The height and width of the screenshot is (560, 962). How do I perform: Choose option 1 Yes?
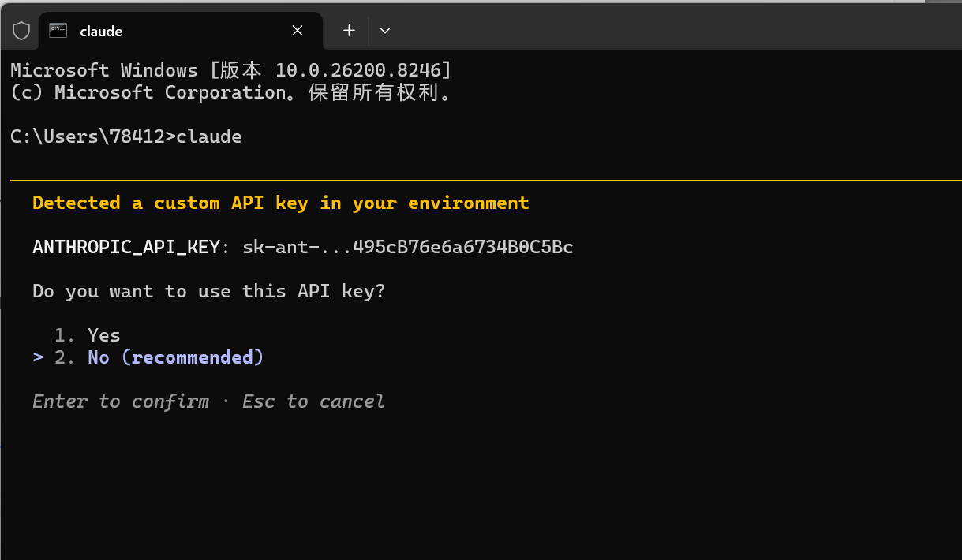point(88,335)
